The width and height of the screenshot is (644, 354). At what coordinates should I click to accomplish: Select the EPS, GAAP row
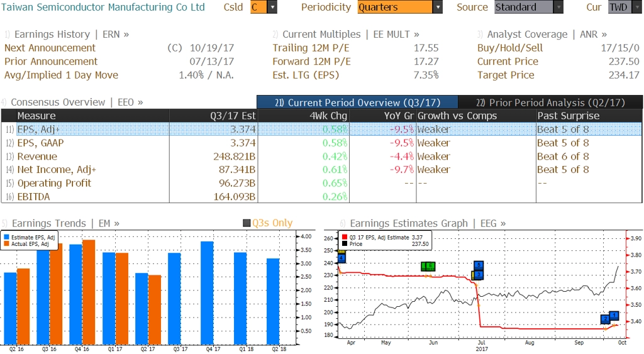[x=321, y=143]
